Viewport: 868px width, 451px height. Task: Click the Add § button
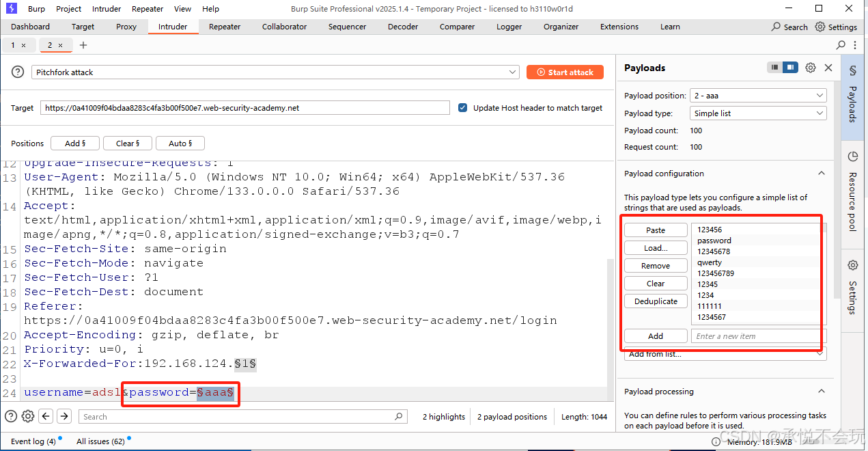[x=75, y=143]
